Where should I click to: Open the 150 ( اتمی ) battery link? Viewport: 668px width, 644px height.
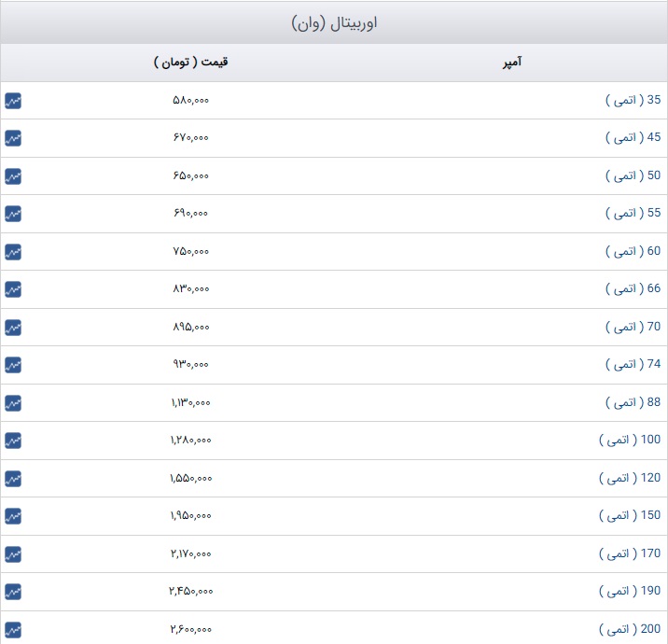pyautogui.click(x=630, y=515)
